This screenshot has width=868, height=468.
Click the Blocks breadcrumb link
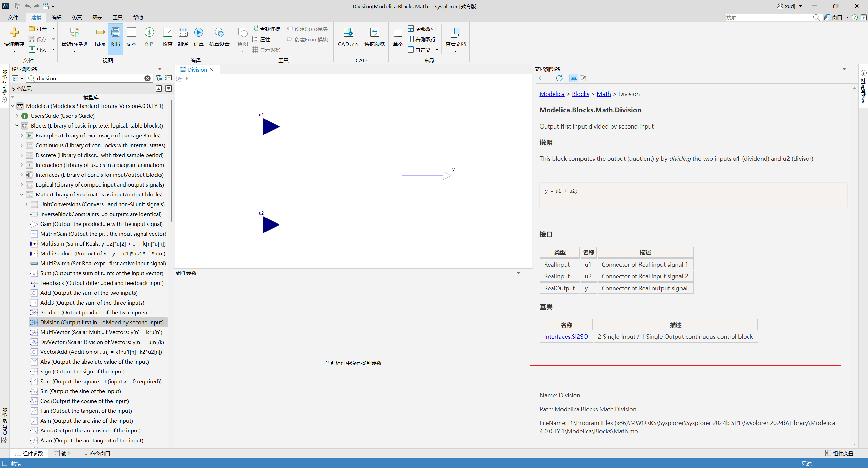(x=580, y=94)
